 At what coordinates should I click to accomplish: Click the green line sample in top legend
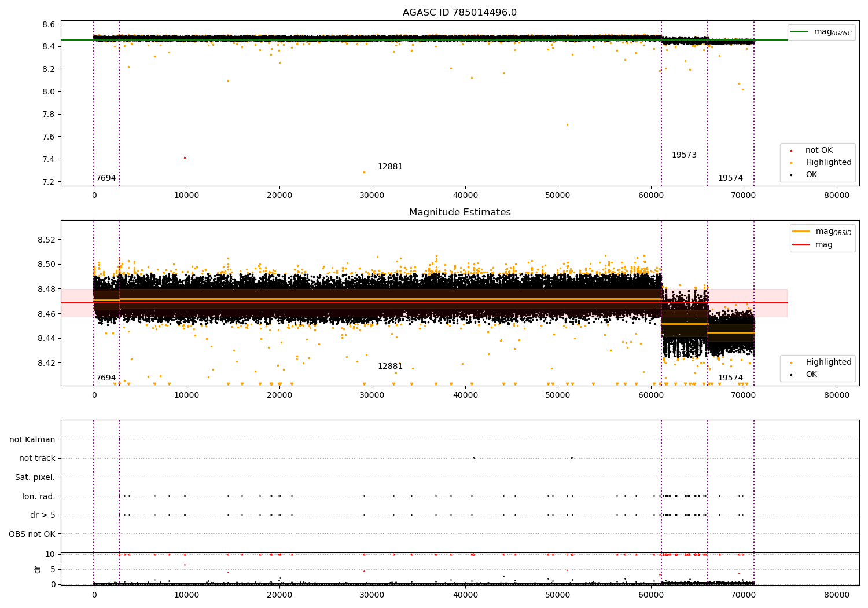click(x=800, y=32)
